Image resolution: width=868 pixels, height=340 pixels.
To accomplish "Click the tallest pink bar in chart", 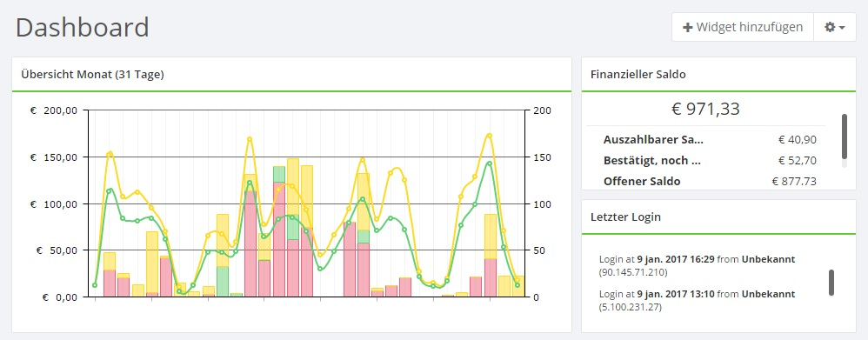I will tap(279, 239).
